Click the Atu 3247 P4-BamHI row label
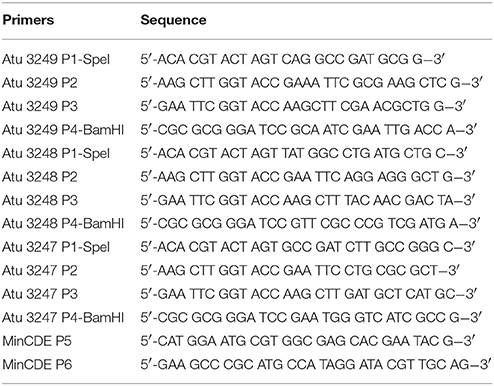This screenshot has width=494, height=386. tap(63, 318)
